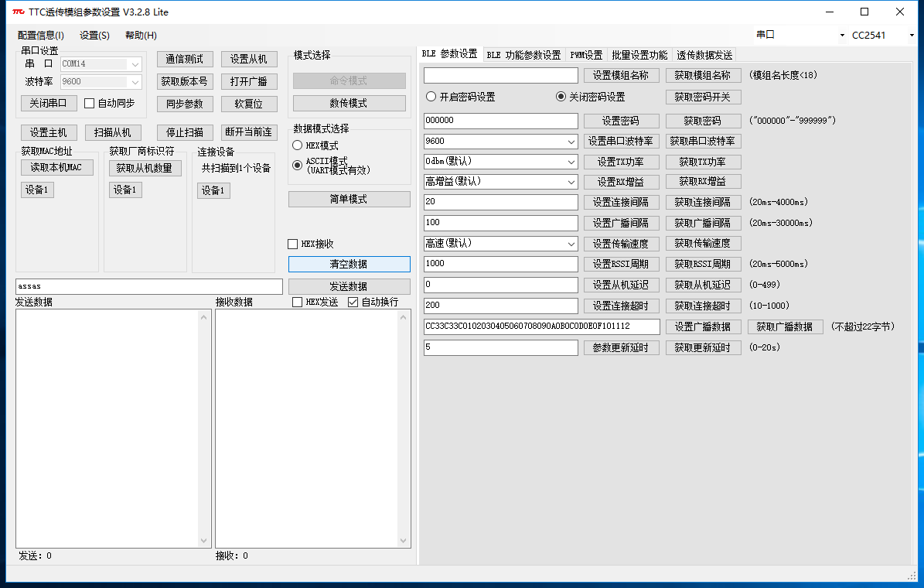The height and width of the screenshot is (588, 924).
Task: Click the 通信测试 button
Action: point(185,59)
